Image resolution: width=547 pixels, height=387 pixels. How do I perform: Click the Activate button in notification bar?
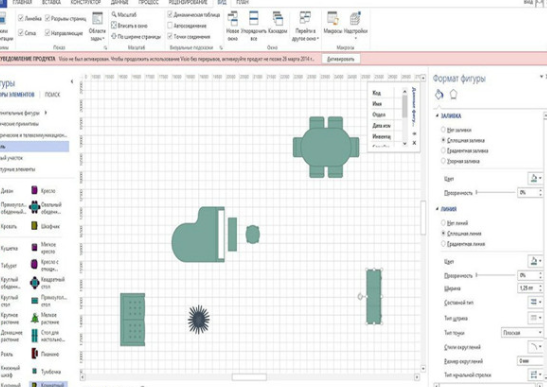click(340, 59)
